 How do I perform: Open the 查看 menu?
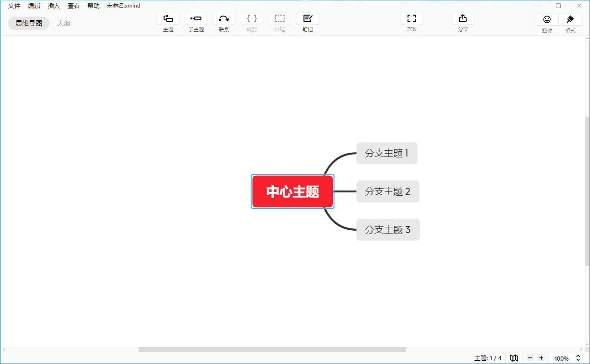tap(74, 6)
